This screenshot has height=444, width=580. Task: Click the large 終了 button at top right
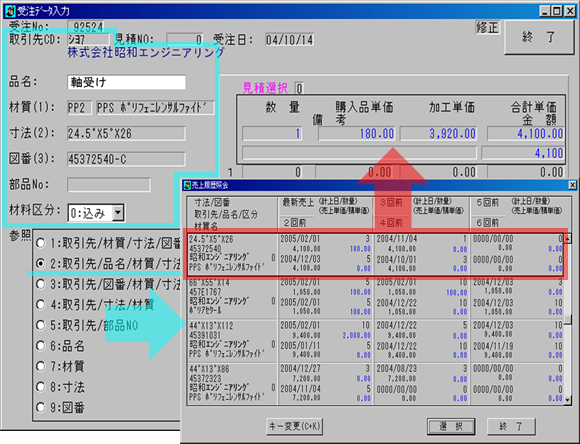[x=539, y=37]
